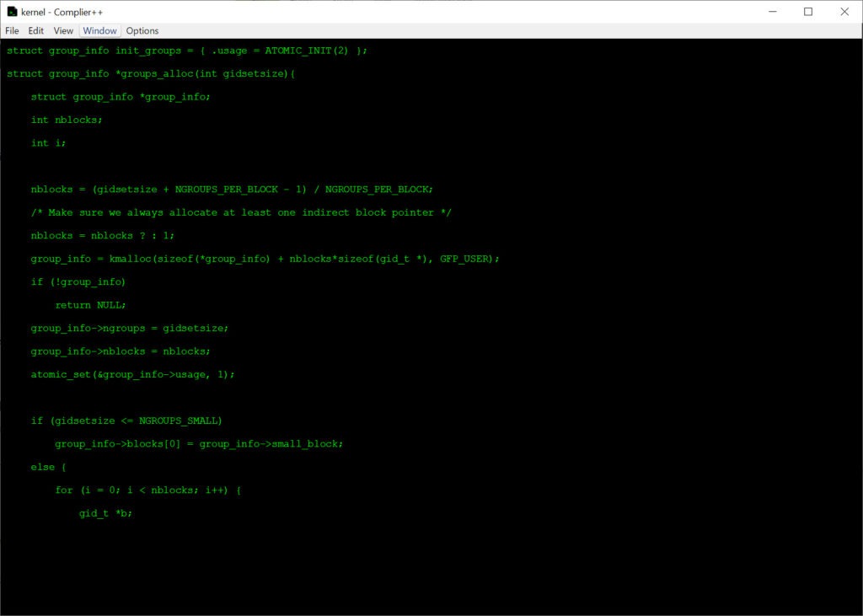Maximize the kernel - Complier++ window
This screenshot has width=863, height=616.
click(808, 12)
